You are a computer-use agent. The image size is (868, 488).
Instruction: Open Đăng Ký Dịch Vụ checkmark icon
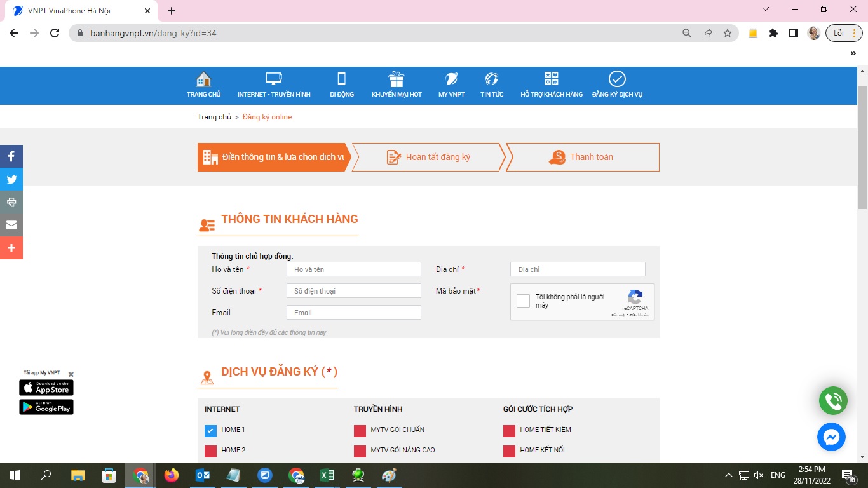pyautogui.click(x=617, y=79)
